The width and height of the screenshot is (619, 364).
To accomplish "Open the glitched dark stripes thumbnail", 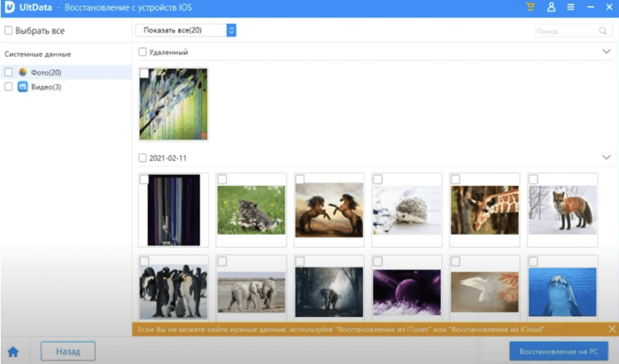I will tap(173, 210).
